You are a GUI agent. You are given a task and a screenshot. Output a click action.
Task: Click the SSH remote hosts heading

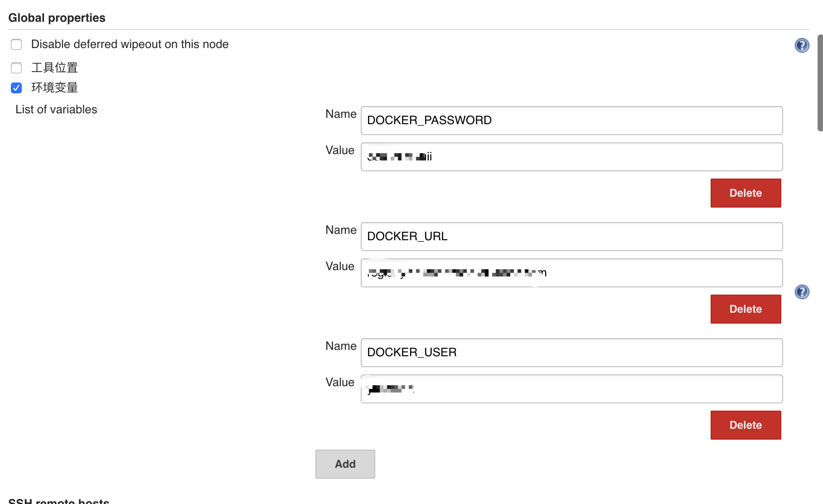[x=58, y=501]
